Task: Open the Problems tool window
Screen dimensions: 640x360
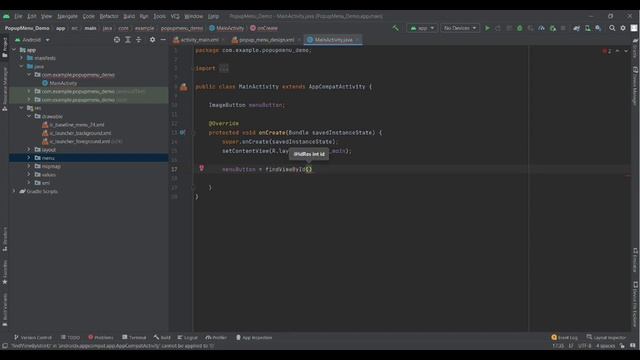Action: pos(101,338)
